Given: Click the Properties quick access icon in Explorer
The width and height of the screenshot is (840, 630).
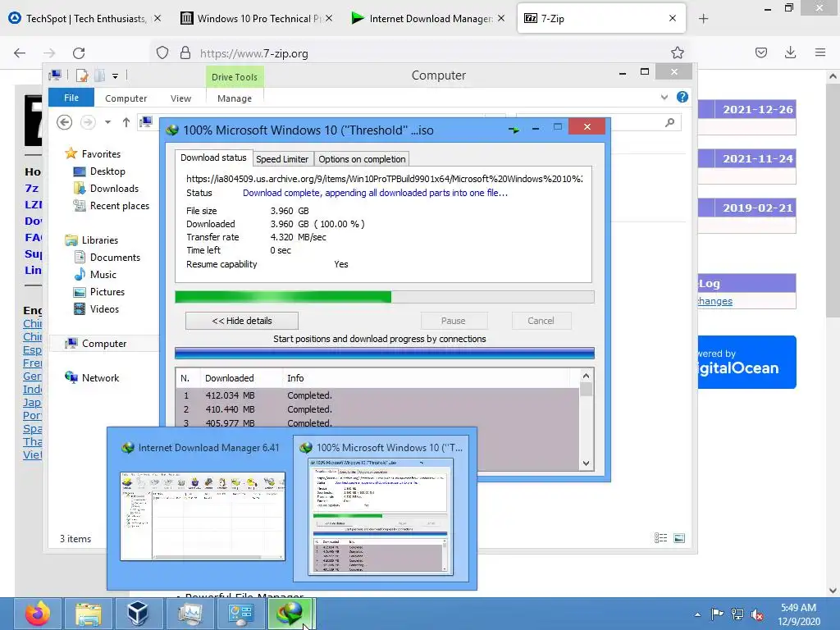Looking at the screenshot, I should (x=82, y=75).
